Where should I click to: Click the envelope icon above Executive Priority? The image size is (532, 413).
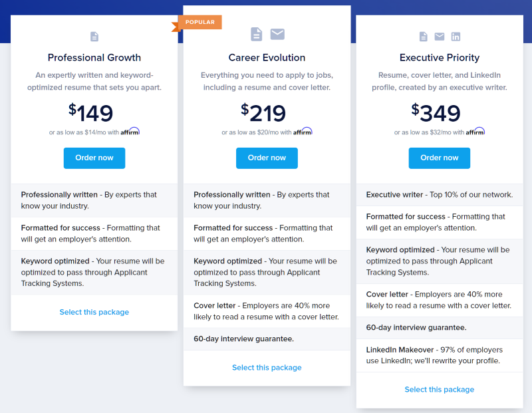440,37
